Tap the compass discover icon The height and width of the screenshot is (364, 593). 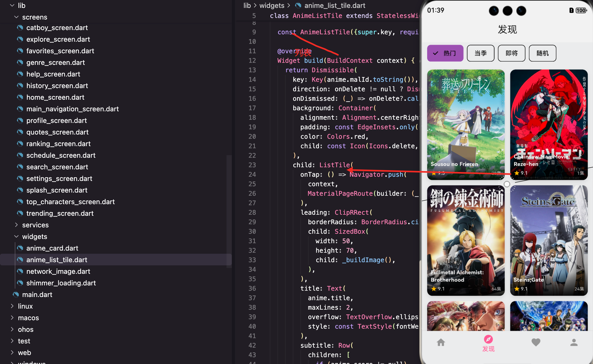(x=488, y=339)
